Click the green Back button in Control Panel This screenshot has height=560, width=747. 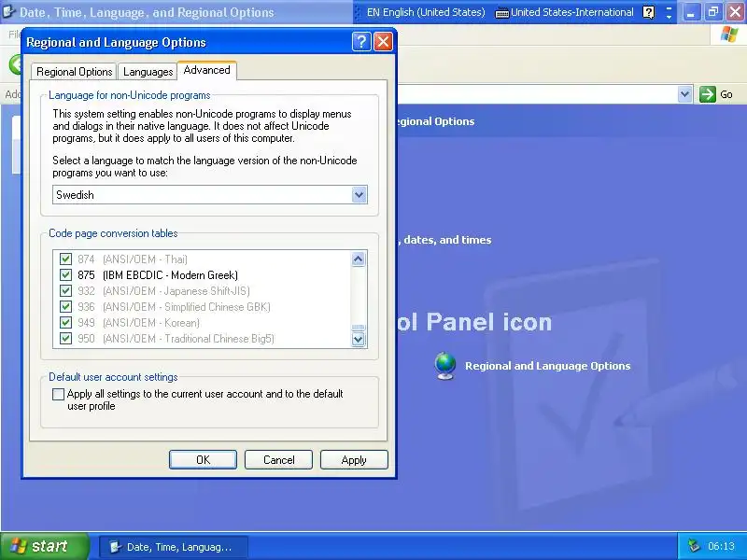[16, 64]
